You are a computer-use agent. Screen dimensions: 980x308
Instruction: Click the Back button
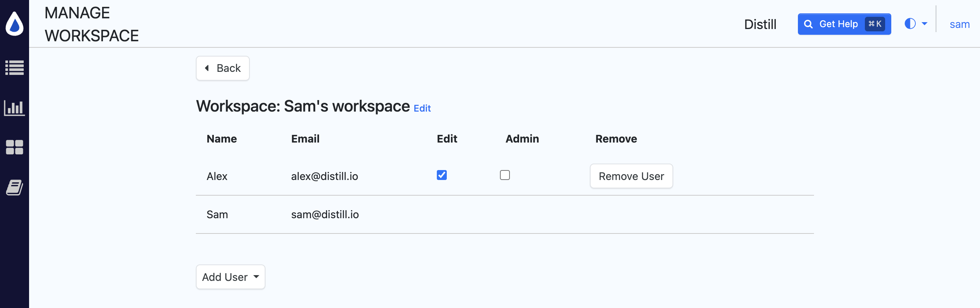[223, 68]
